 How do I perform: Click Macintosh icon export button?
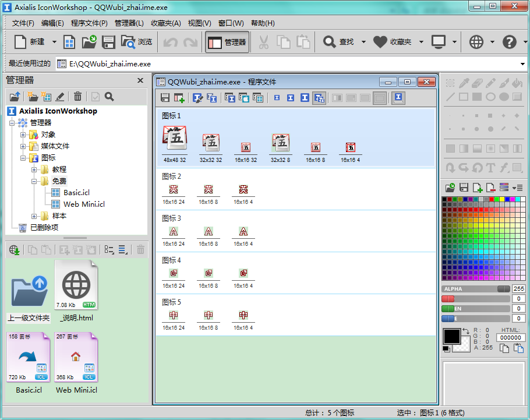coord(244,98)
